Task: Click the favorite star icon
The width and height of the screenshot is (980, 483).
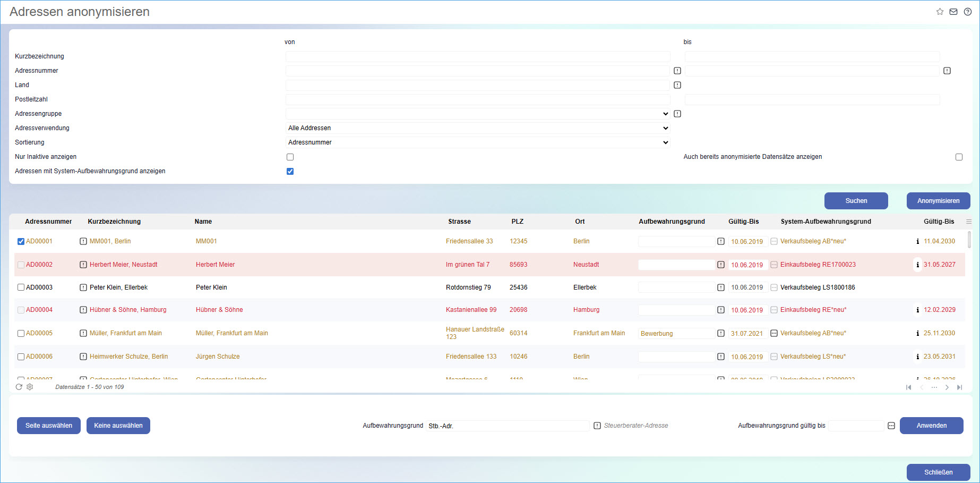Action: click(x=940, y=12)
